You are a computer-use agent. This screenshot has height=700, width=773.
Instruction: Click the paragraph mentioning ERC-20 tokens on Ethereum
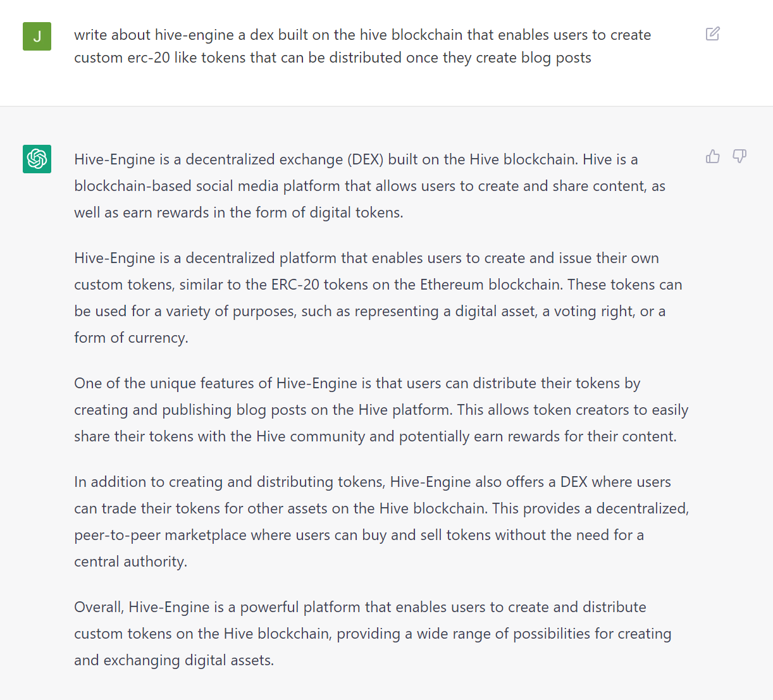(x=378, y=298)
